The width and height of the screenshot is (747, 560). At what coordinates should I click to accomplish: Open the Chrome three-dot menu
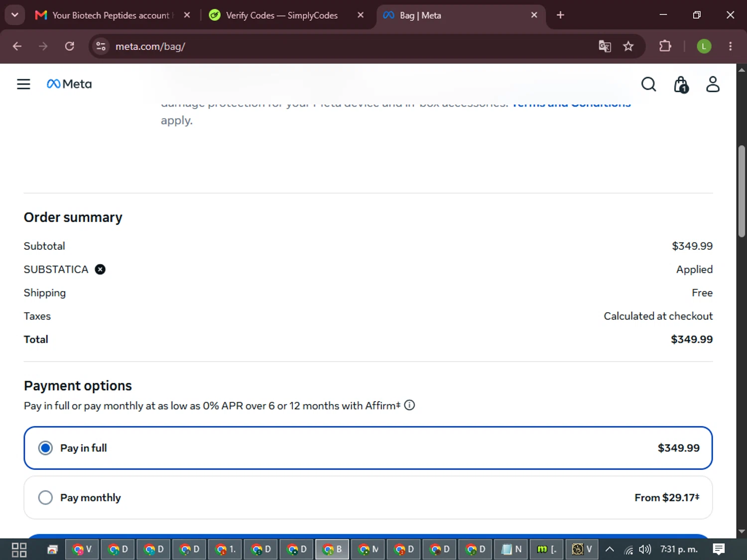point(731,46)
